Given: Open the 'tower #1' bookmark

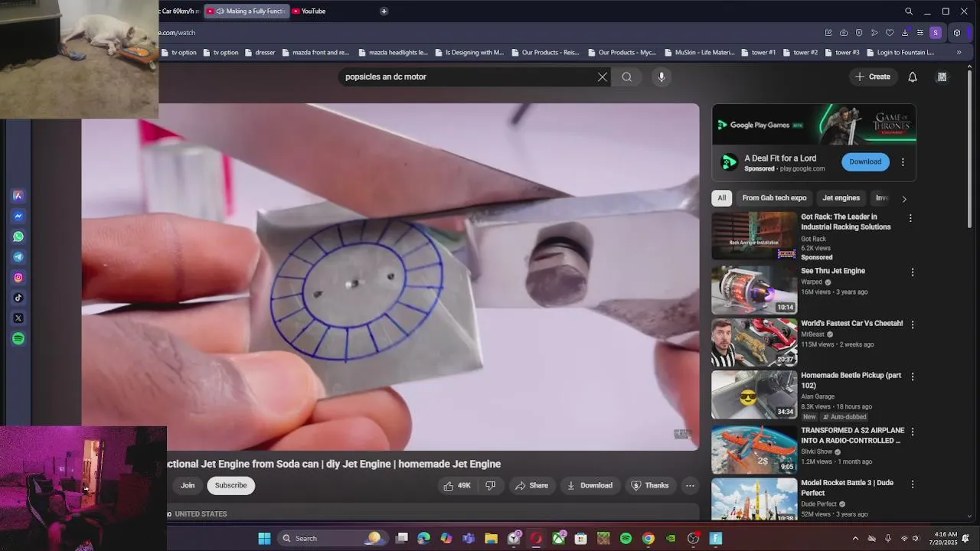Looking at the screenshot, I should [758, 53].
